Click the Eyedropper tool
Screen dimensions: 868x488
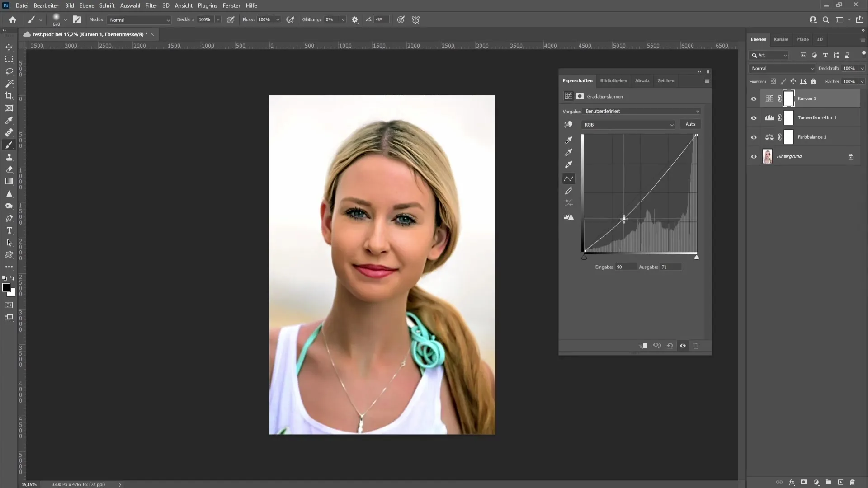tap(9, 120)
